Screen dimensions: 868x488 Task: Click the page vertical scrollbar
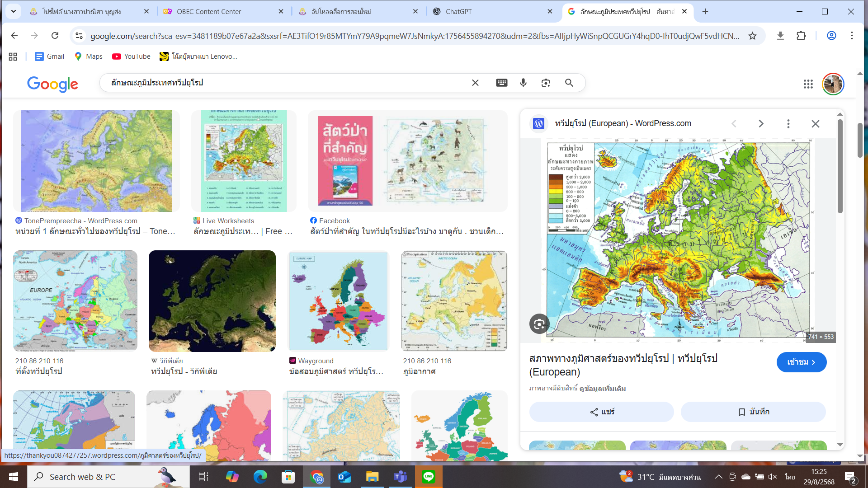pyautogui.click(x=860, y=140)
